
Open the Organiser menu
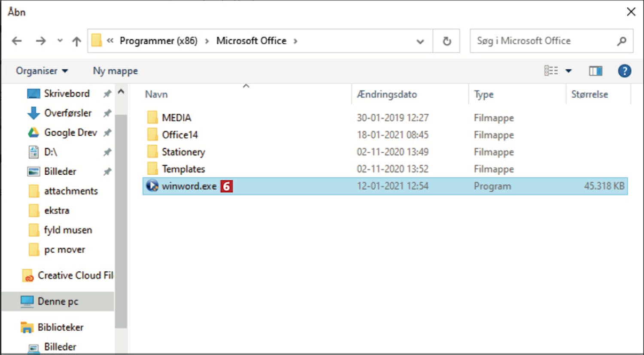coord(42,71)
